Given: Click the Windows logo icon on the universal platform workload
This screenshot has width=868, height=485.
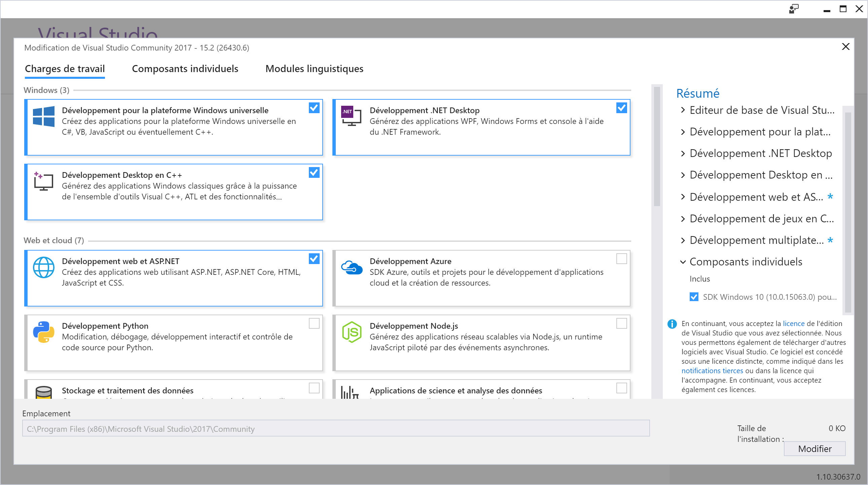Looking at the screenshot, I should (43, 116).
